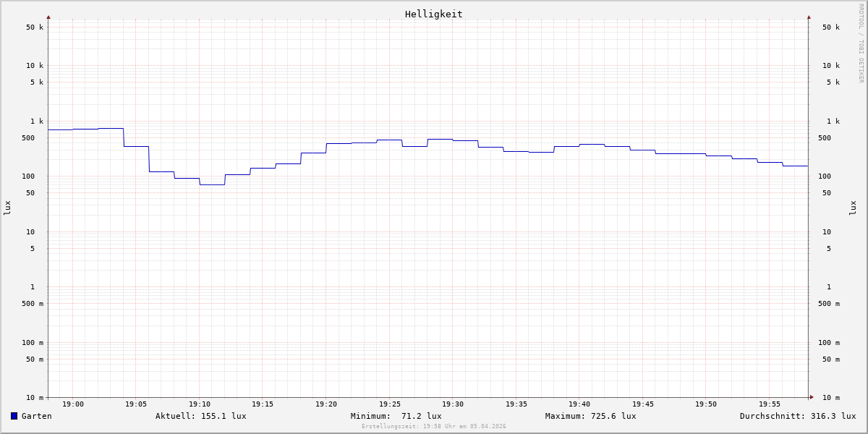Click the RRDTOOL / TOBI OETIKER watermark
The width and height of the screenshot is (868, 434).
pyautogui.click(x=861, y=43)
